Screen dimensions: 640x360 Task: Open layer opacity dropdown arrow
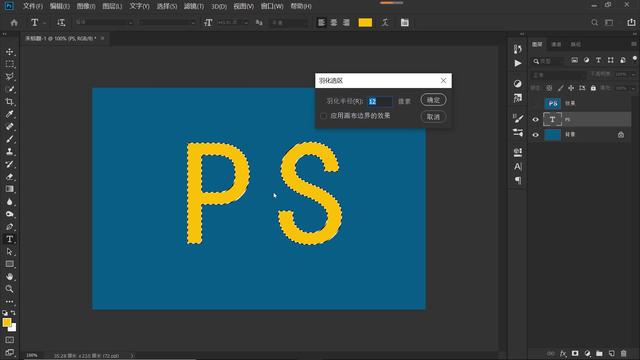(x=633, y=75)
